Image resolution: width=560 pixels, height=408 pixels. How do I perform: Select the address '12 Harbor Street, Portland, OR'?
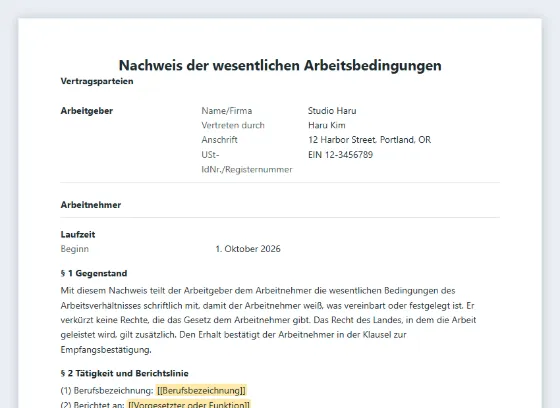[370, 140]
